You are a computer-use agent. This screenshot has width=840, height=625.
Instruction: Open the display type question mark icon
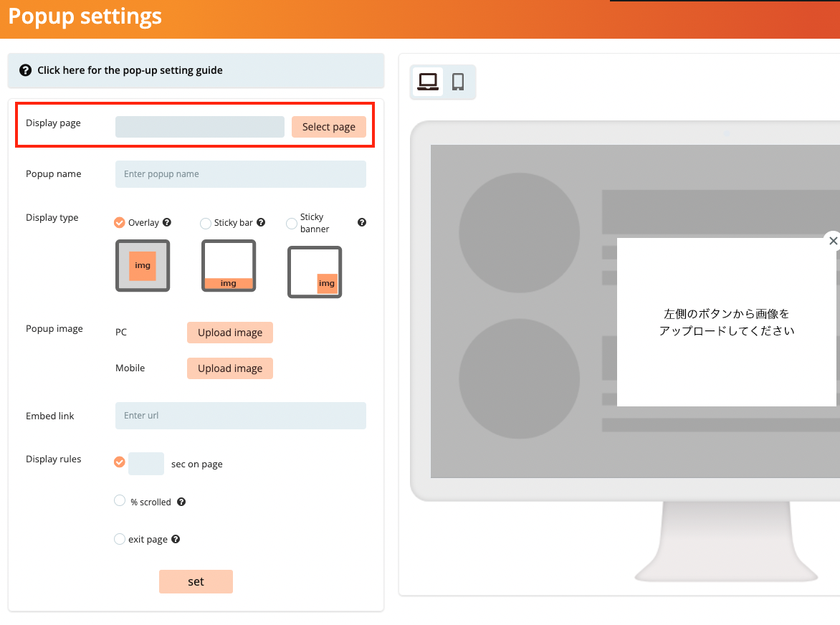click(362, 222)
